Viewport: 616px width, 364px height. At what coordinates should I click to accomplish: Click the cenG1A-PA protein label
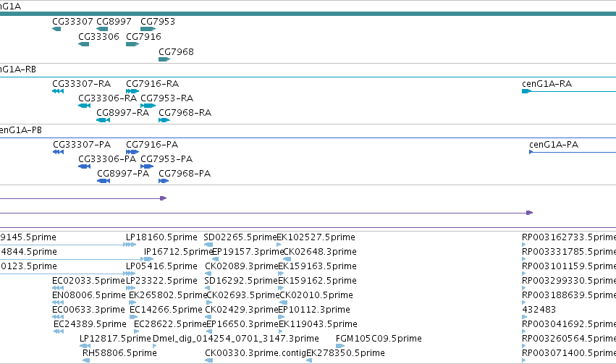(x=554, y=145)
